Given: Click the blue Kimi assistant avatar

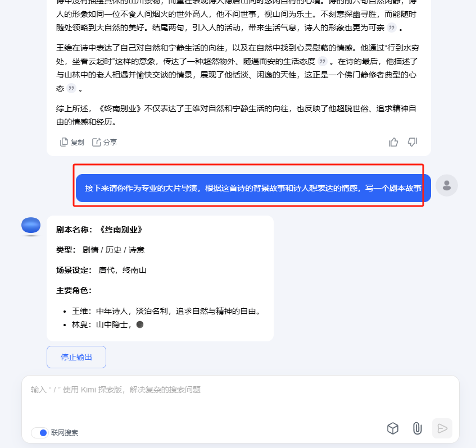Looking at the screenshot, I should click(31, 226).
